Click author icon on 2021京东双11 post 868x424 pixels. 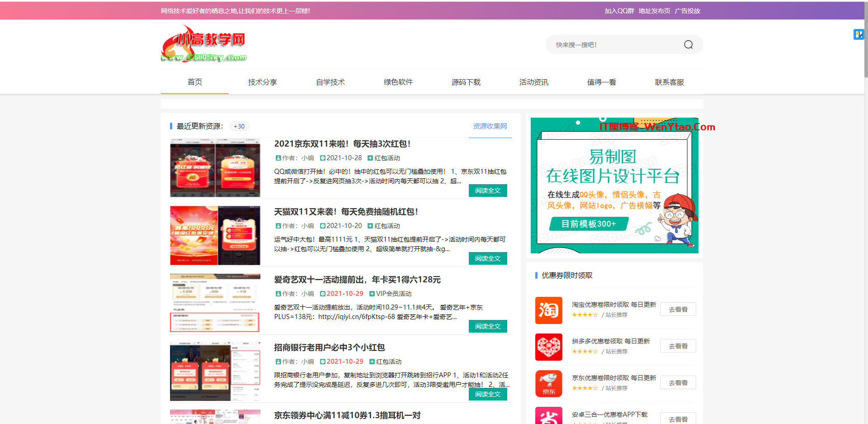tap(278, 158)
